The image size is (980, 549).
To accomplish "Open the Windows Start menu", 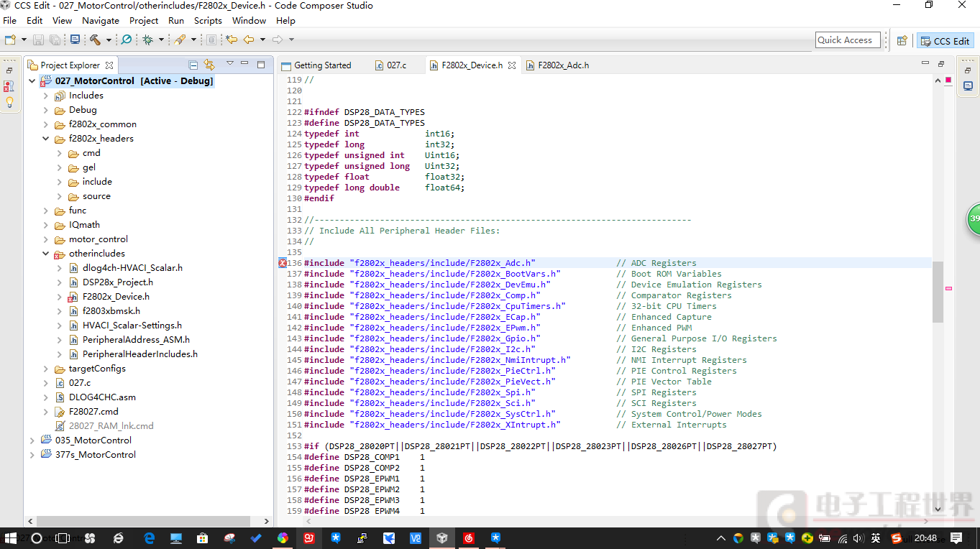I will (12, 538).
